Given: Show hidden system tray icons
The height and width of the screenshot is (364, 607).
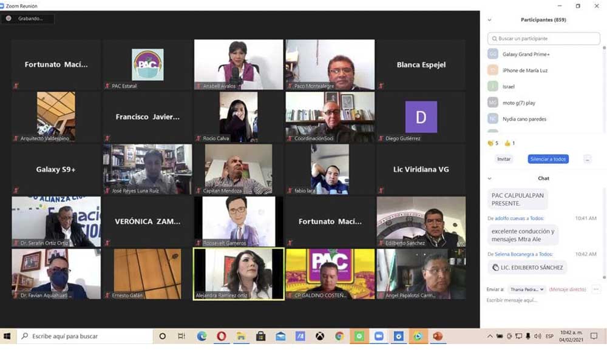Looking at the screenshot, I should pos(490,336).
